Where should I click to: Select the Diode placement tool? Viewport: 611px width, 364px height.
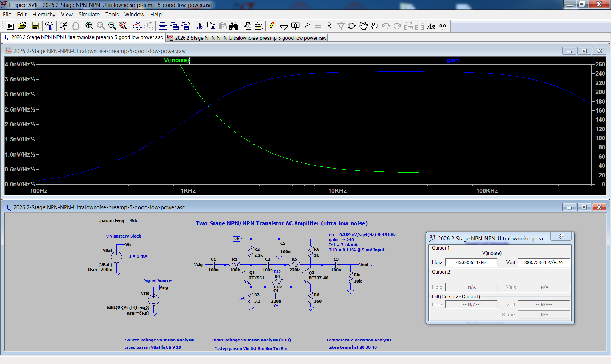pyautogui.click(x=341, y=26)
